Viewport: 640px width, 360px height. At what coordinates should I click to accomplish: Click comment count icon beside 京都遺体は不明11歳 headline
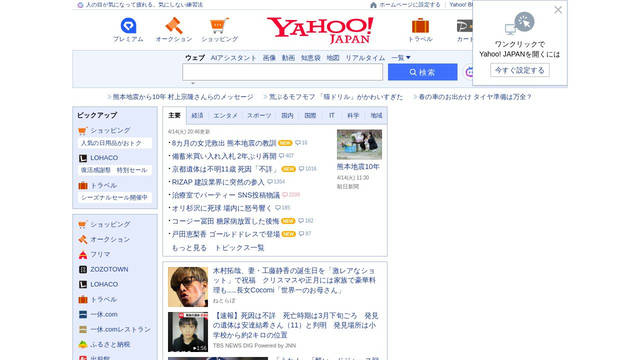pyautogui.click(x=301, y=169)
